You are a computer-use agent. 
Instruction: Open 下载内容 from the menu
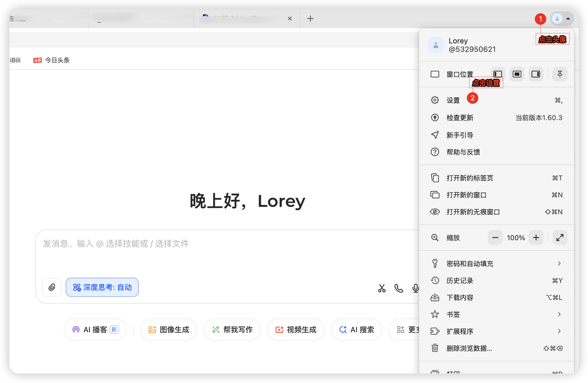click(497, 298)
